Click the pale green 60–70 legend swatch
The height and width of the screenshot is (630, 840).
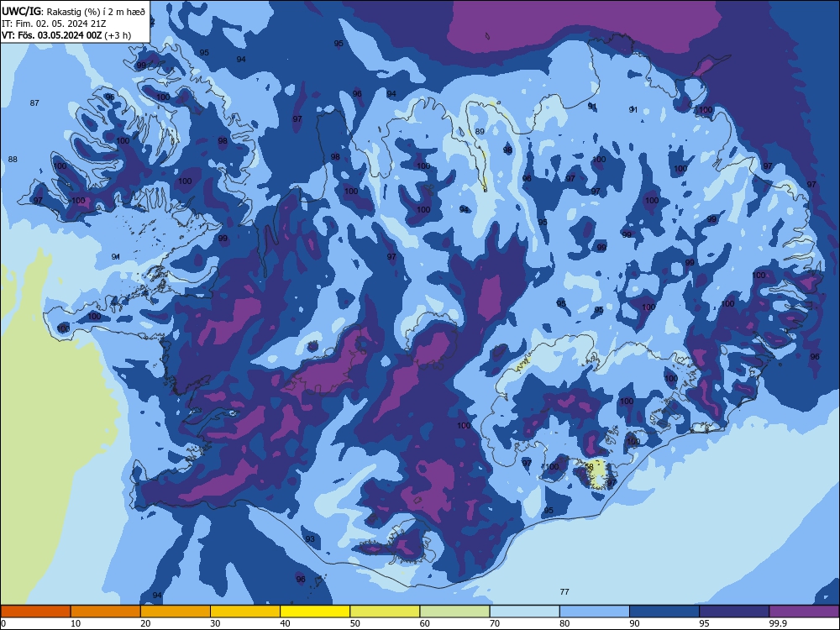(454, 612)
